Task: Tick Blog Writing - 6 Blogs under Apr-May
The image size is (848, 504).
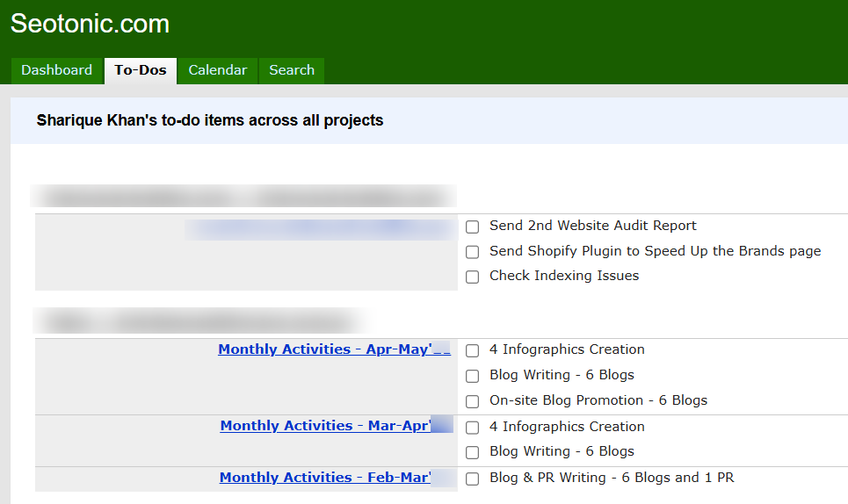Action: pyautogui.click(x=472, y=376)
